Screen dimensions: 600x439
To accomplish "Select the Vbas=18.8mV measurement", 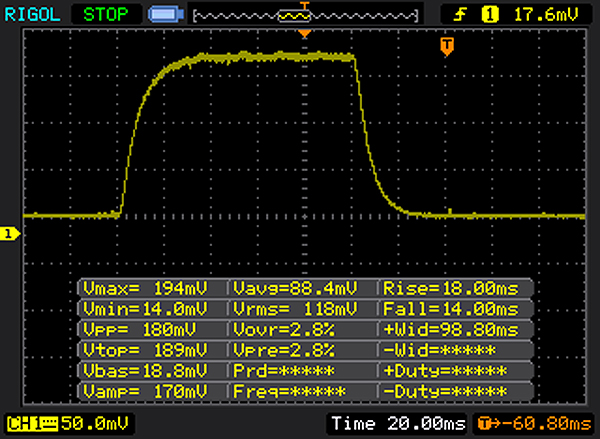I will click(152, 371).
